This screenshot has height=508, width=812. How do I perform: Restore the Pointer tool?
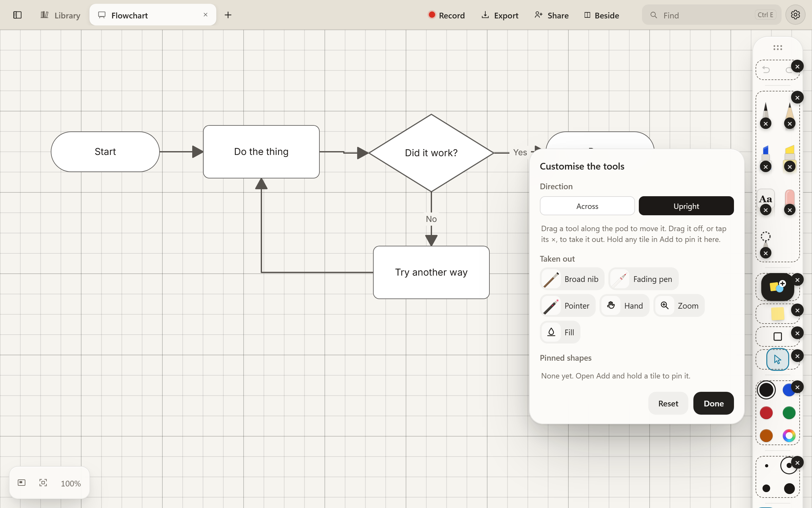point(567,305)
